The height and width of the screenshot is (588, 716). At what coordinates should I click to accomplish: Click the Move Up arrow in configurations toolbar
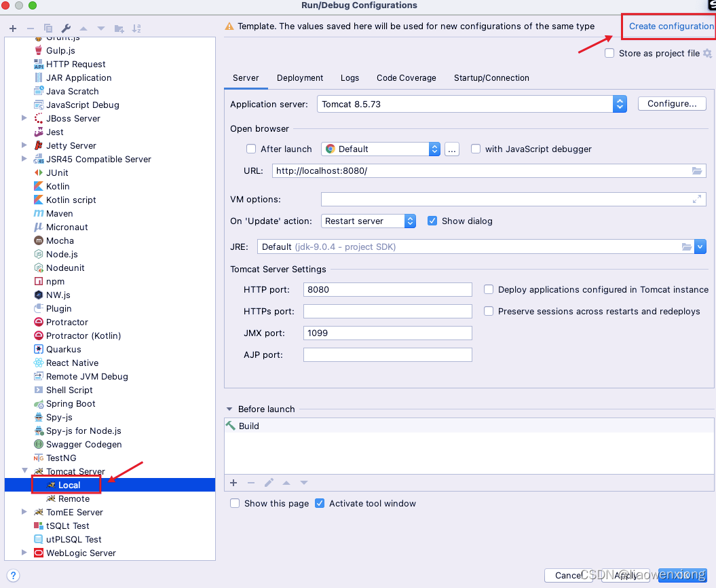pyautogui.click(x=83, y=29)
